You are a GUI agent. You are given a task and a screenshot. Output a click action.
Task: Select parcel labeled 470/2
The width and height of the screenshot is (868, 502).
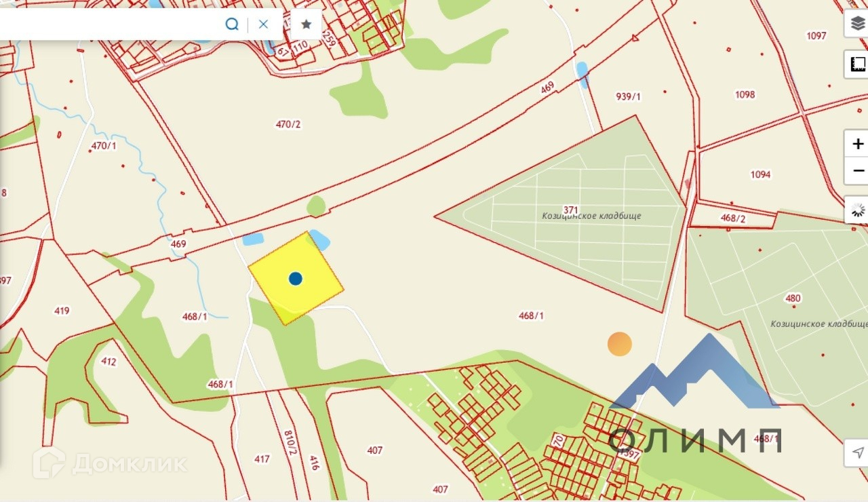coord(288,124)
